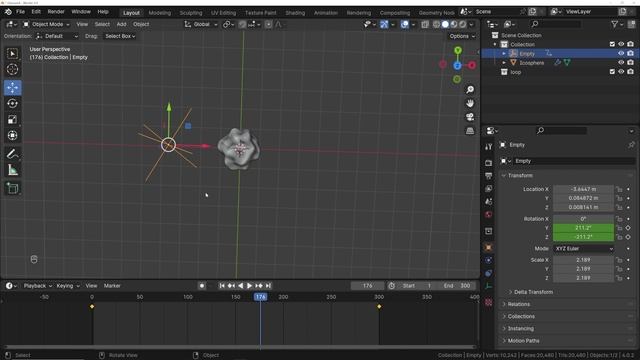Expand the Delta Transform panel
Screen dimensions: 640x360
[x=533, y=292]
